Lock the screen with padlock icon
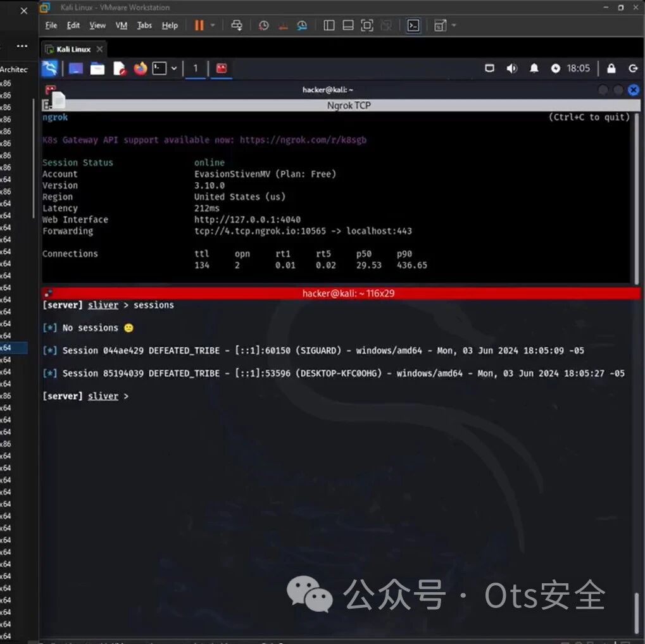Screen dimensions: 645x644 pos(611,68)
